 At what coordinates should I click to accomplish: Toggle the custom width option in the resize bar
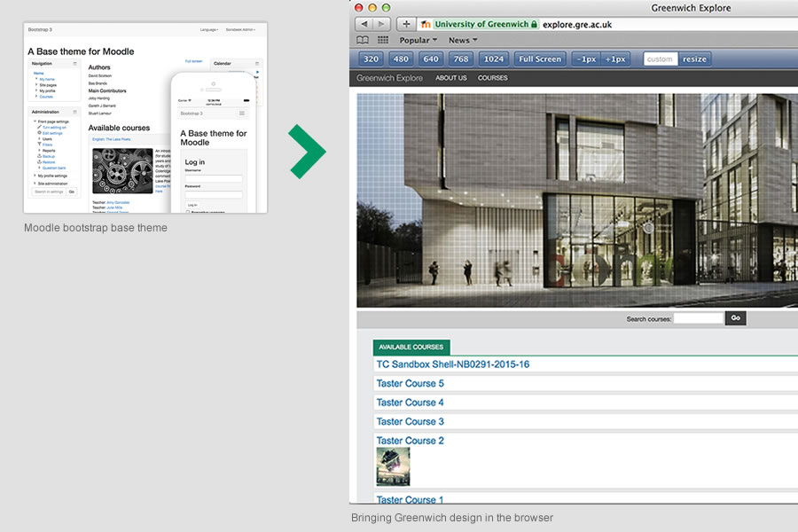(x=659, y=58)
